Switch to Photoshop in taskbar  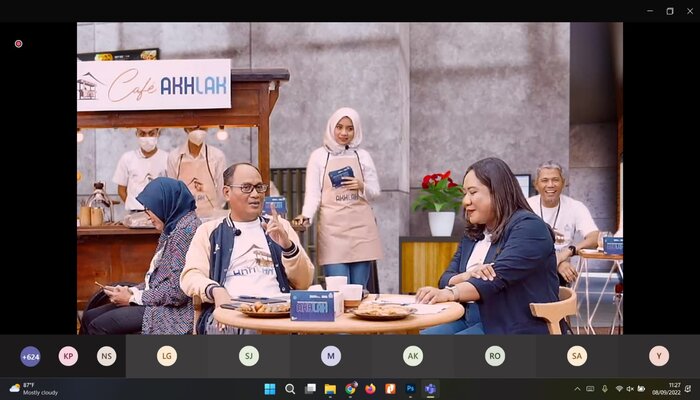pyautogui.click(x=410, y=389)
